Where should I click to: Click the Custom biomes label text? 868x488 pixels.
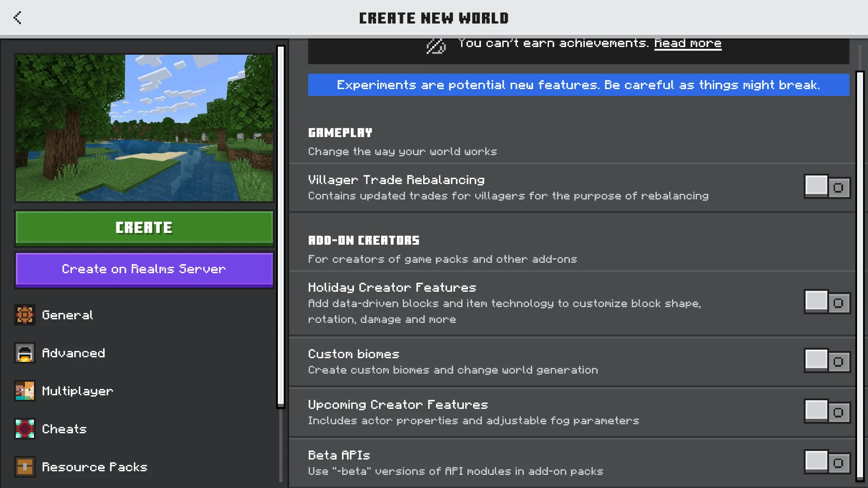353,354
